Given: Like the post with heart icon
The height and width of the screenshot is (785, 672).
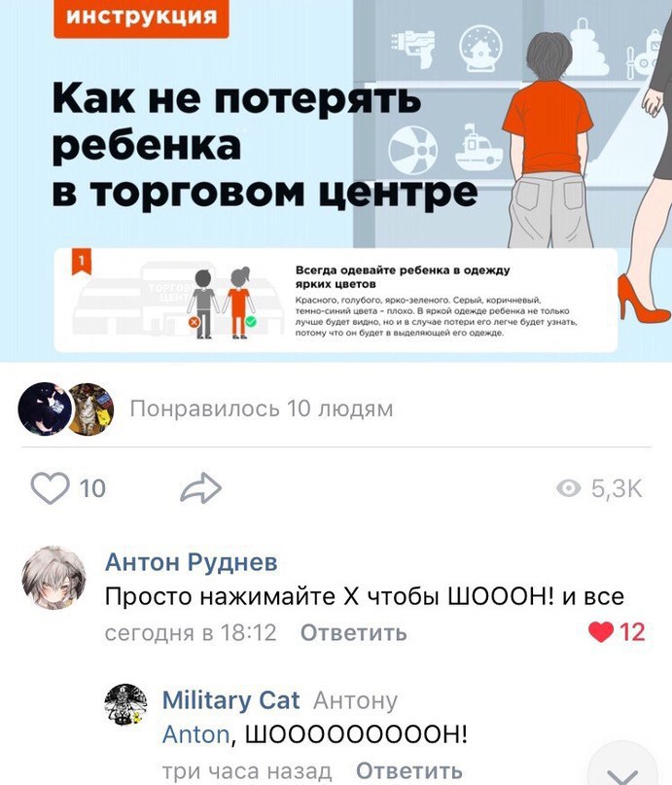Looking at the screenshot, I should coord(50,488).
